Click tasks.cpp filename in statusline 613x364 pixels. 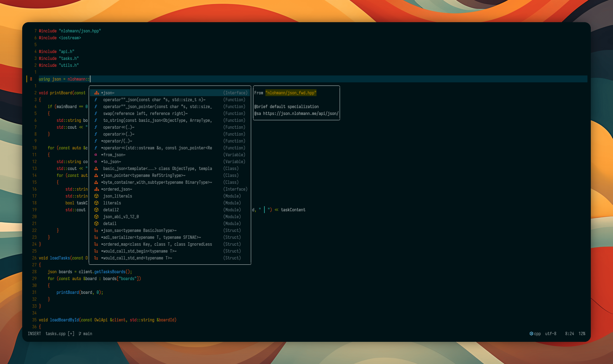click(56, 334)
